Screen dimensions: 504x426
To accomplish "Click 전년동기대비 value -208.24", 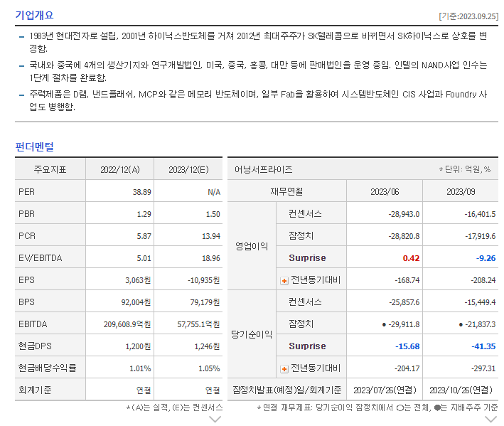I will [x=483, y=280].
